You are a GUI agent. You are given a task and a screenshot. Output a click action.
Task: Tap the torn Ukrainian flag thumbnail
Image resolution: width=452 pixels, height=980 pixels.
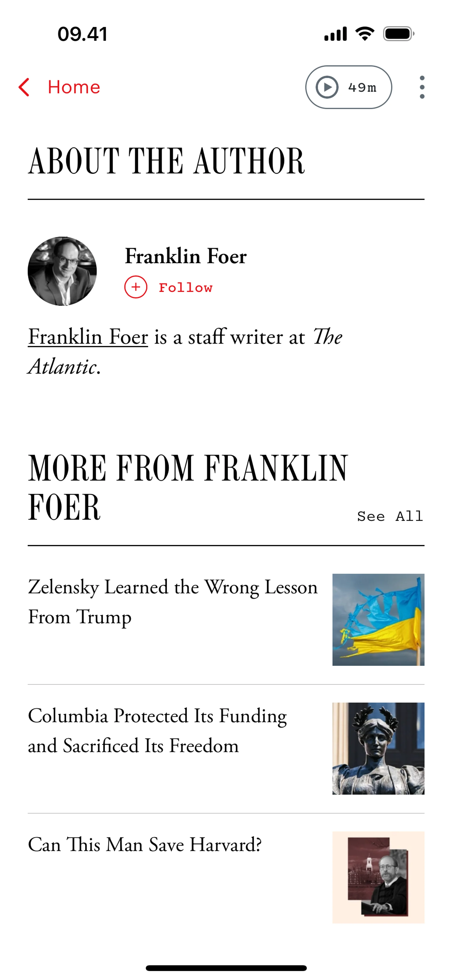378,619
